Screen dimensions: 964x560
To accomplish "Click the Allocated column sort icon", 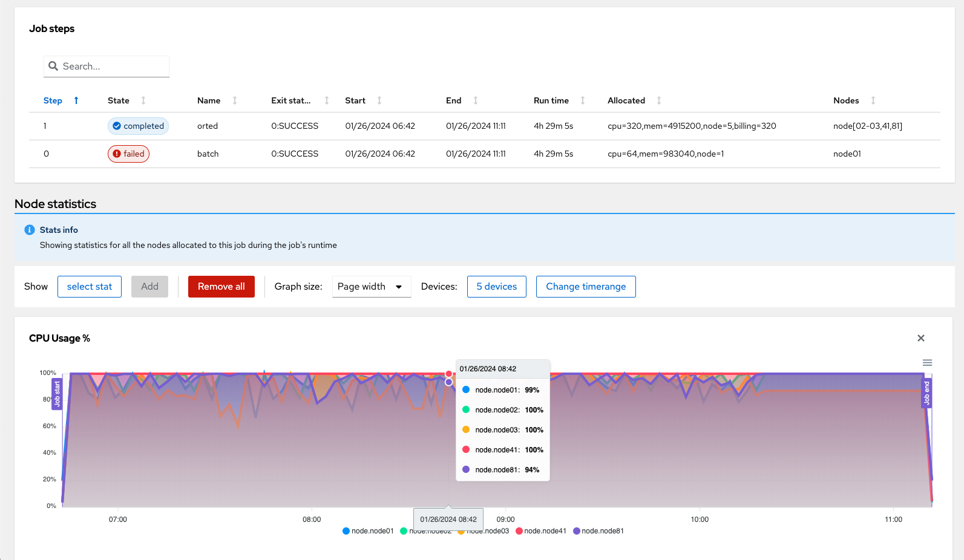I will coord(659,100).
